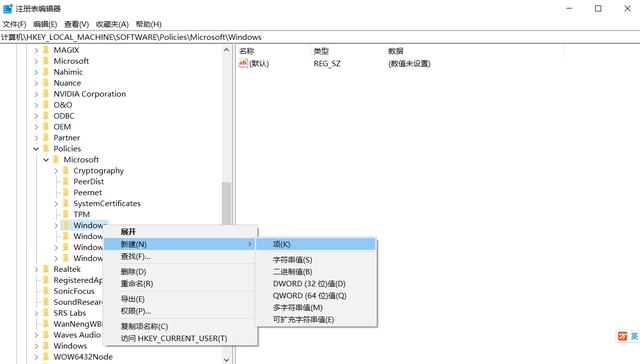Select the (默认) value entry
Viewport: 640px width, 364px height.
click(259, 64)
